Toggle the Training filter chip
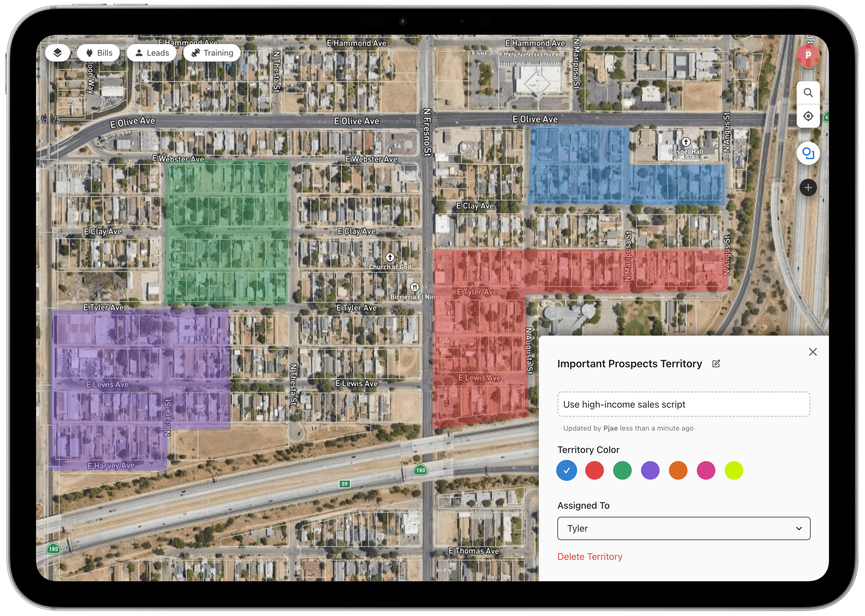865x616 pixels. pyautogui.click(x=212, y=53)
